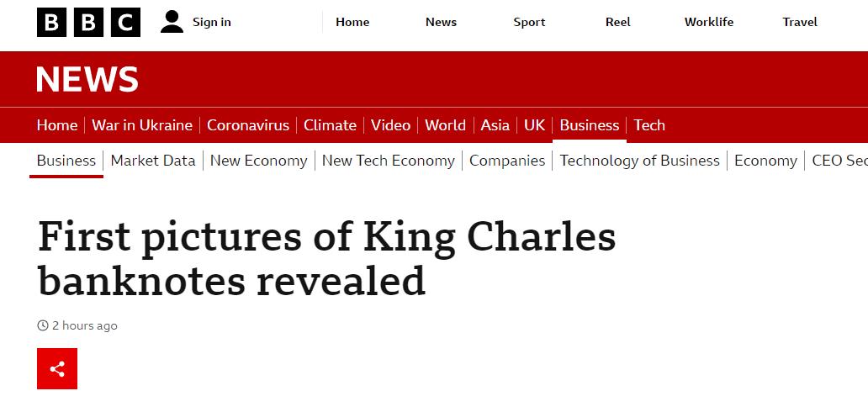Open Market Data sub-navigation link
Image resolution: width=868 pixels, height=412 pixels.
[153, 161]
